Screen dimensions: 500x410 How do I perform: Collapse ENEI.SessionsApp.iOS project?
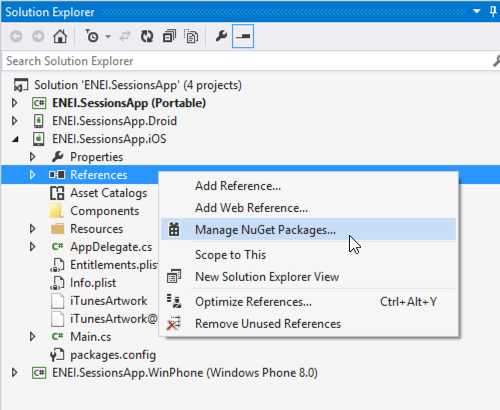(x=15, y=139)
